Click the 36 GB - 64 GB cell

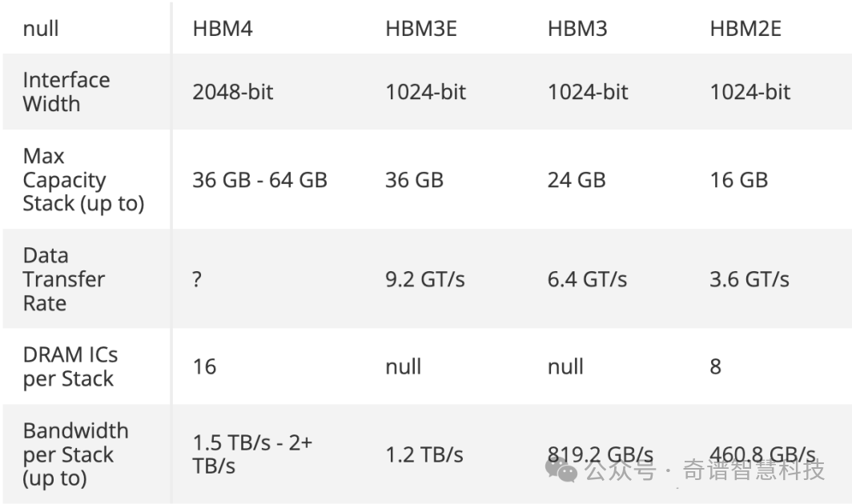coord(259,180)
